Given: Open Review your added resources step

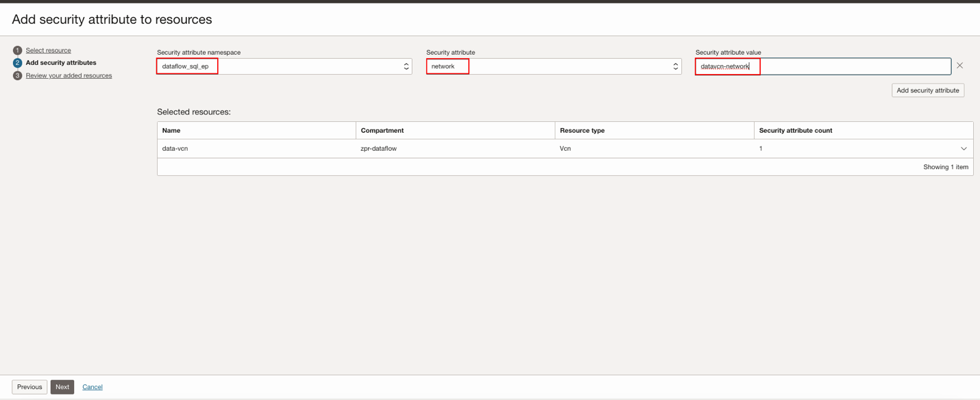Looking at the screenshot, I should pyautogui.click(x=69, y=75).
